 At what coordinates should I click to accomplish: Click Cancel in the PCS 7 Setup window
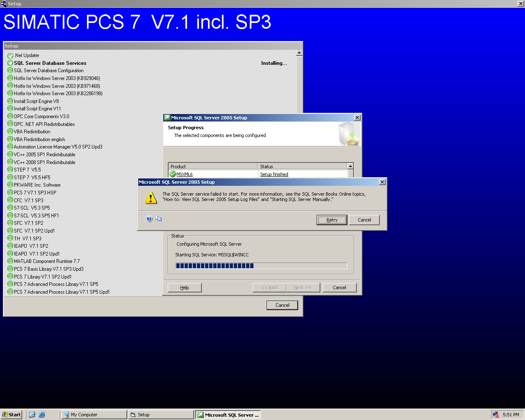pyautogui.click(x=282, y=305)
